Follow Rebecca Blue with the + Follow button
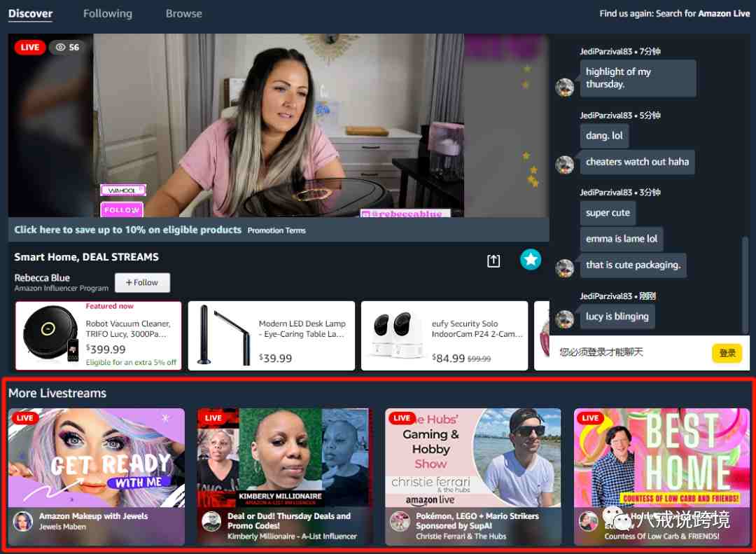 pos(142,283)
